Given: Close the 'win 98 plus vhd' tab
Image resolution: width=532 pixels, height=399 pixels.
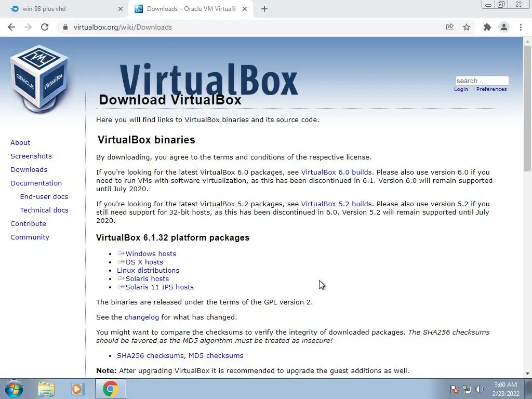Looking at the screenshot, I should 121,9.
